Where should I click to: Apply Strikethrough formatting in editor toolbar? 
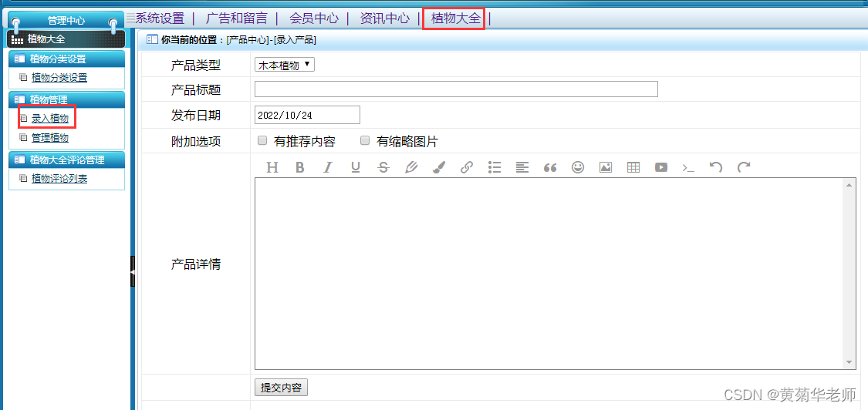pyautogui.click(x=383, y=167)
